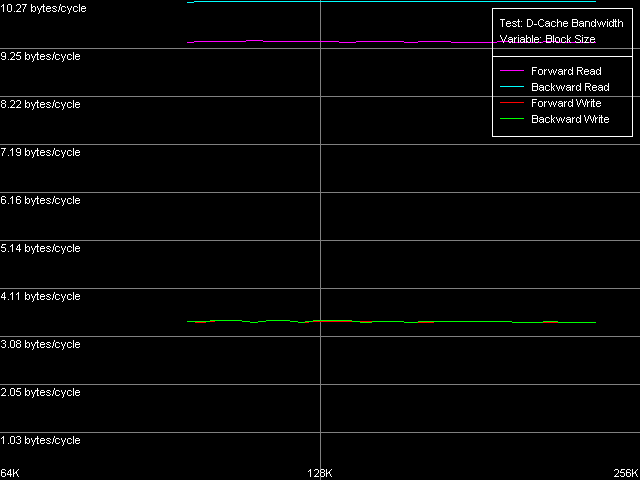Click the 1.03 bytes/cycle axis label

coord(40,440)
